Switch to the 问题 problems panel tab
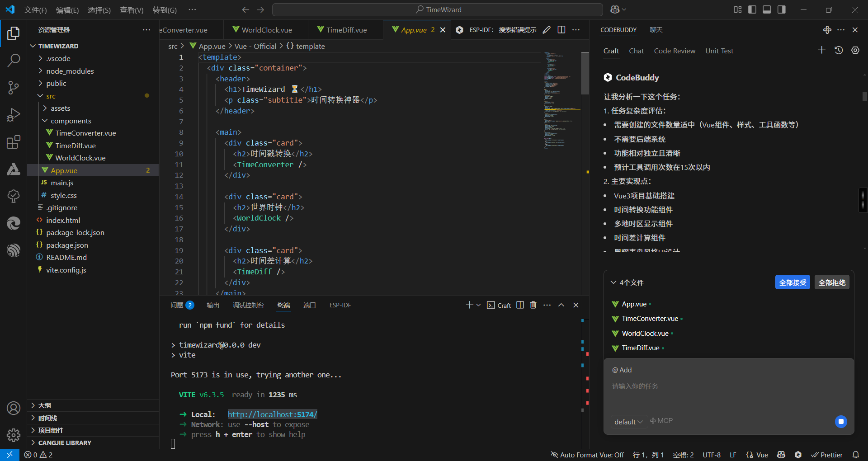This screenshot has height=461, width=868. click(182, 305)
